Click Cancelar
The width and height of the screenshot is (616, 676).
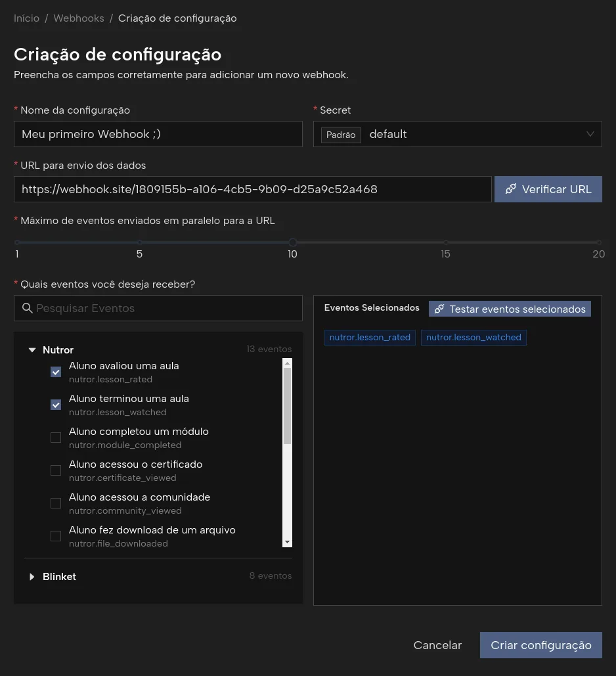click(437, 645)
